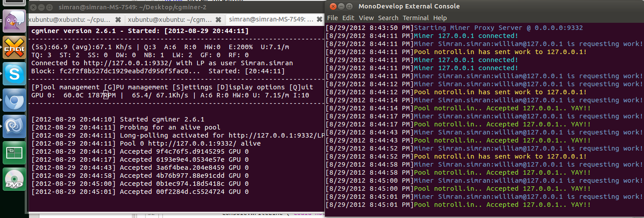The width and height of the screenshot is (644, 218).
Task: Open Terminal menu in MonoDevelop console
Action: [x=416, y=18]
